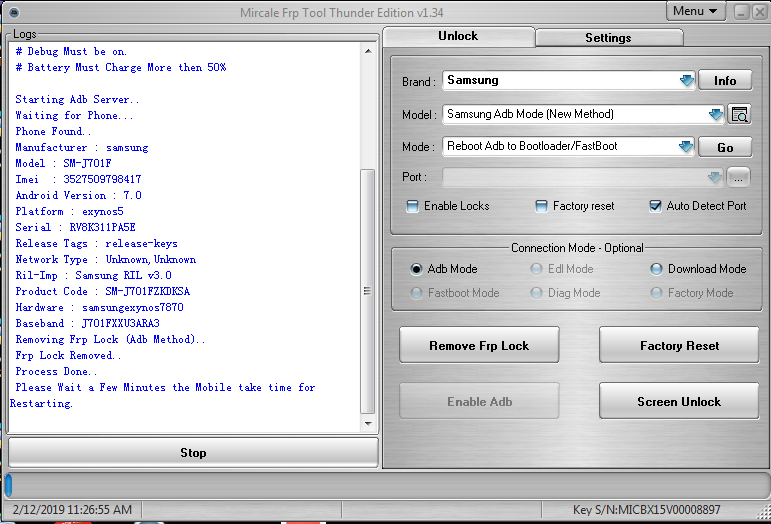Click the 'Imei : 3527509798417' log line

(x=78, y=179)
